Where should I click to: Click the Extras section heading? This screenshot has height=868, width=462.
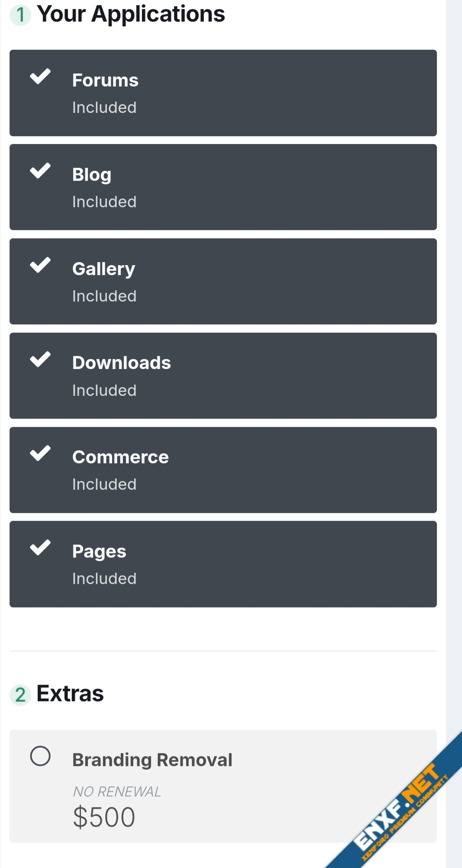pyautogui.click(x=70, y=694)
